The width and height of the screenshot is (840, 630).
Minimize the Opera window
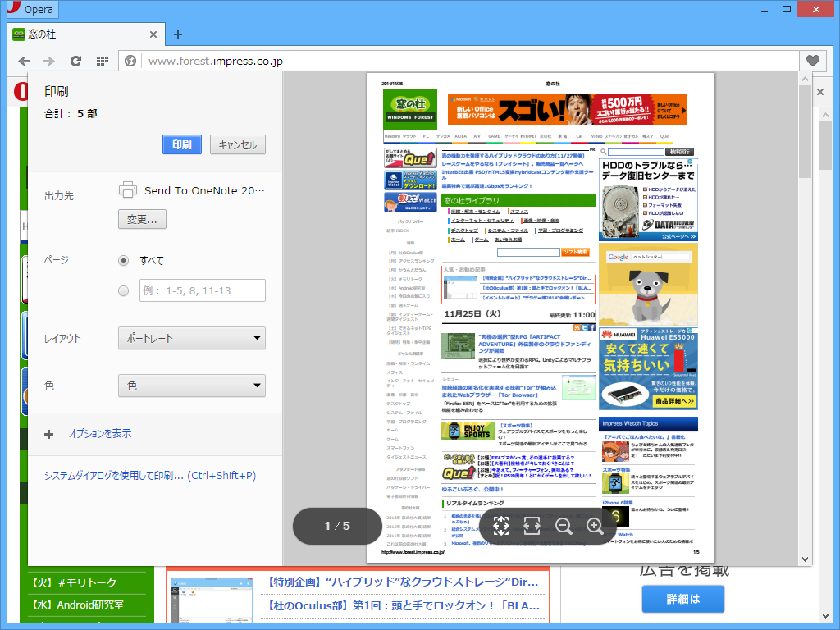[765, 9]
